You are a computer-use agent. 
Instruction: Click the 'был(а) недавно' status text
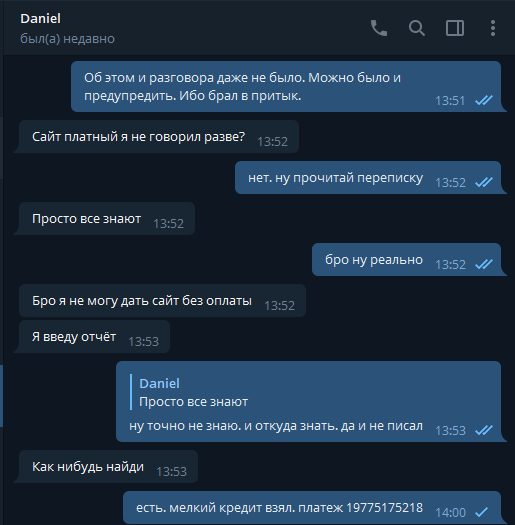pos(67,39)
